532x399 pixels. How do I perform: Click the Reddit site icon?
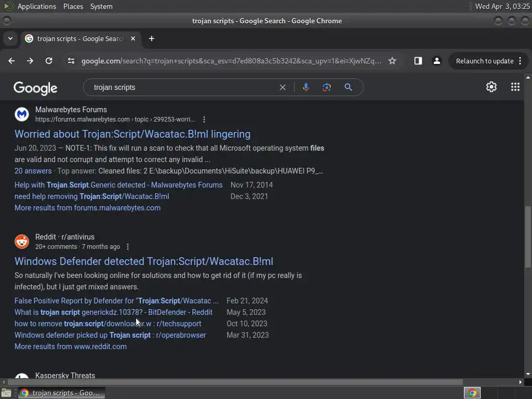(x=22, y=242)
